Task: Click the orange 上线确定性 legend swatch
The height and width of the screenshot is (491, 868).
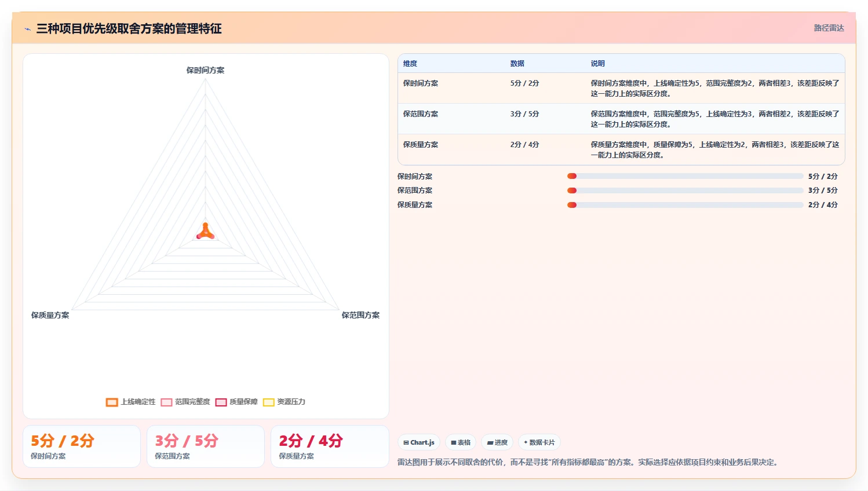Action: (112, 402)
